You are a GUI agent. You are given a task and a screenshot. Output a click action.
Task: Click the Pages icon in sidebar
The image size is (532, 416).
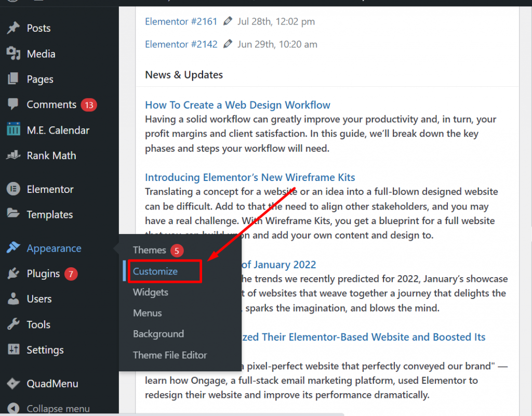click(x=13, y=79)
